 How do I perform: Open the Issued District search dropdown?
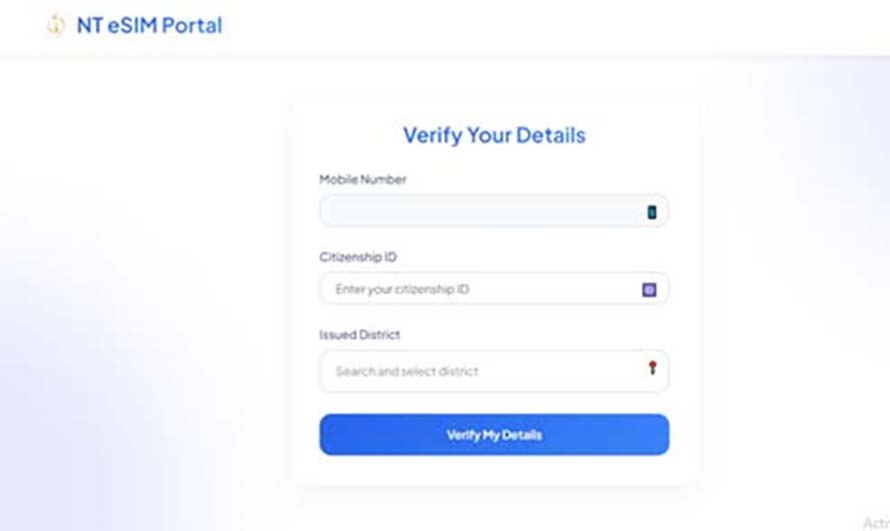(x=494, y=371)
